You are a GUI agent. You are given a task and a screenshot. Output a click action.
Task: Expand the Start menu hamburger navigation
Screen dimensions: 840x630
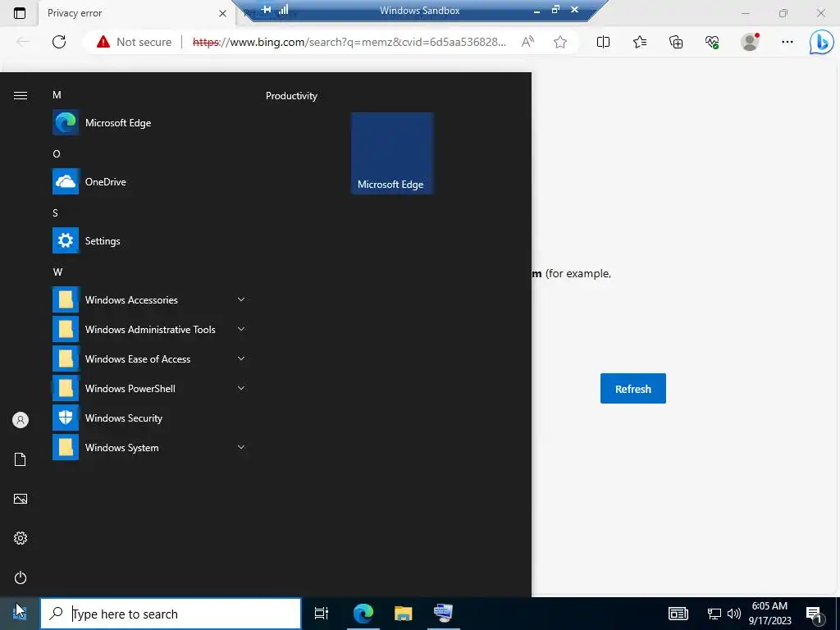[x=21, y=95]
